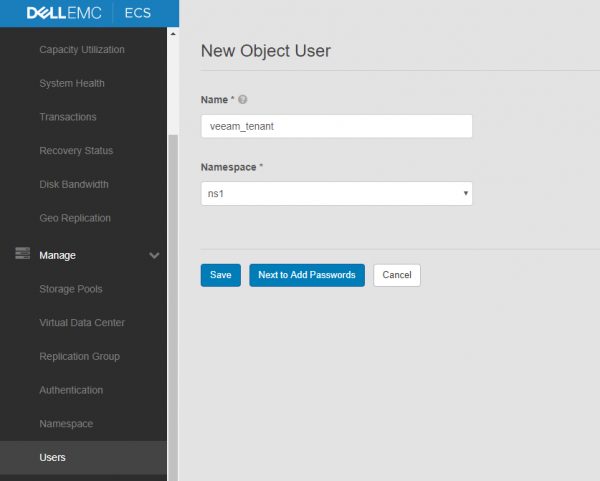Open Storage Pools under Manage
This screenshot has width=600, height=481.
click(70, 289)
